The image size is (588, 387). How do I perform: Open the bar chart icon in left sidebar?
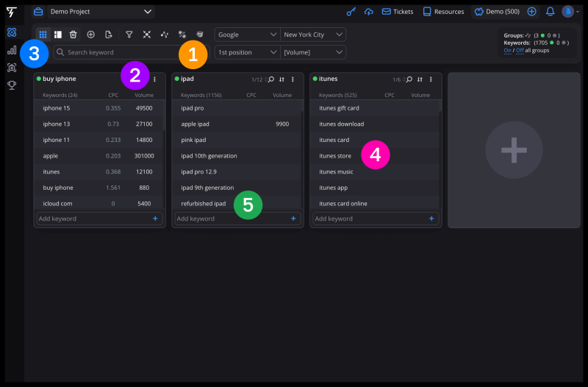click(x=12, y=50)
